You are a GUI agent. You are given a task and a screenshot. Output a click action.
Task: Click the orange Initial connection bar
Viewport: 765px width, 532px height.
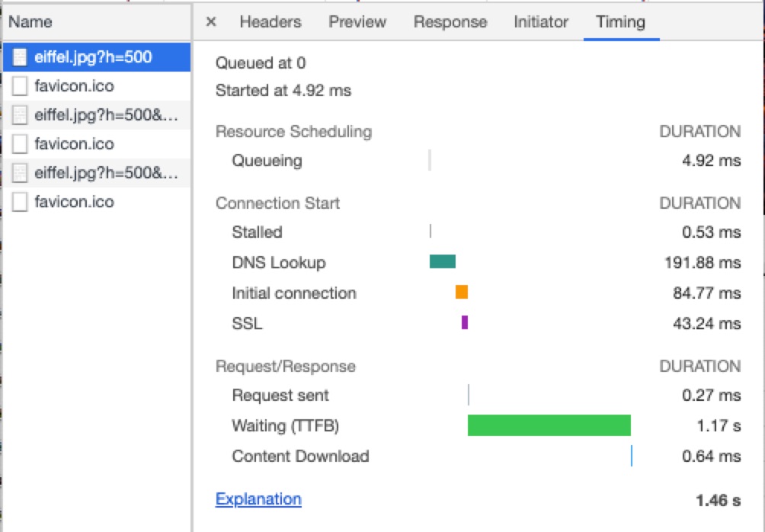click(462, 292)
